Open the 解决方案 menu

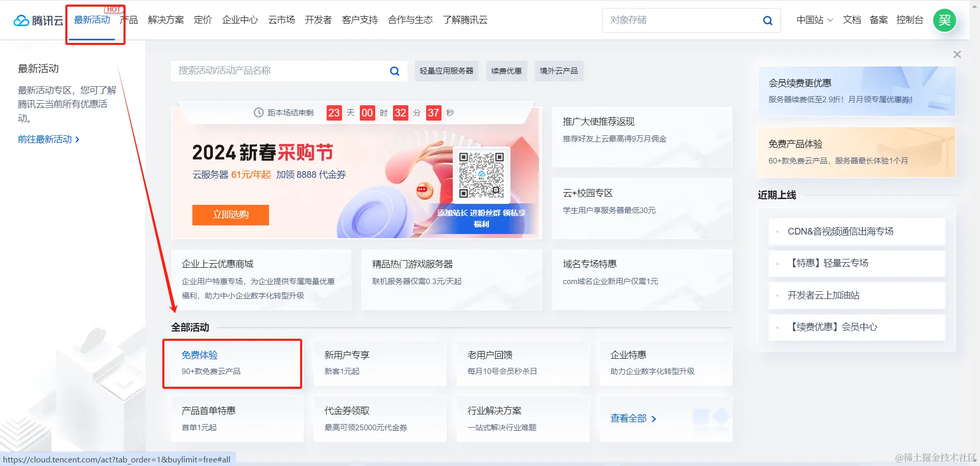[166, 20]
